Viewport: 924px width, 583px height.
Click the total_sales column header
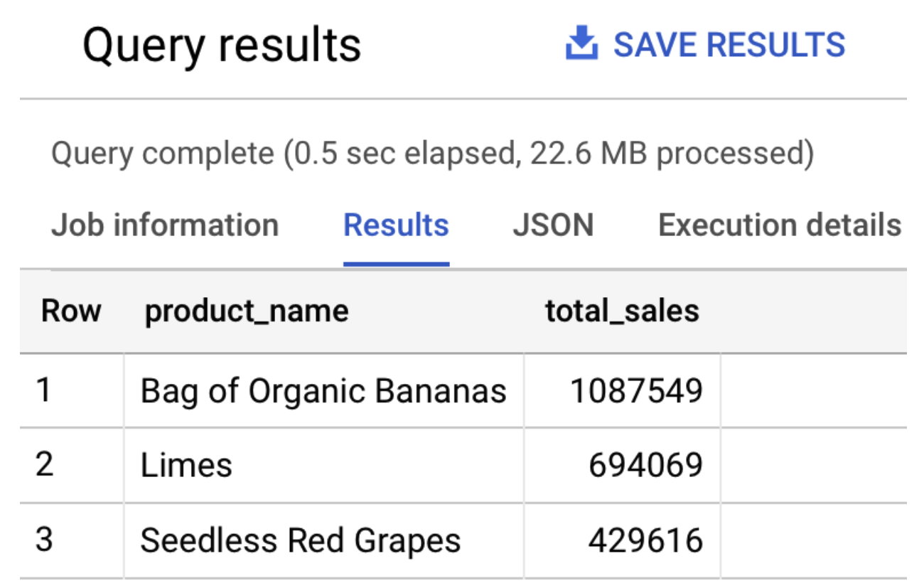coord(621,311)
